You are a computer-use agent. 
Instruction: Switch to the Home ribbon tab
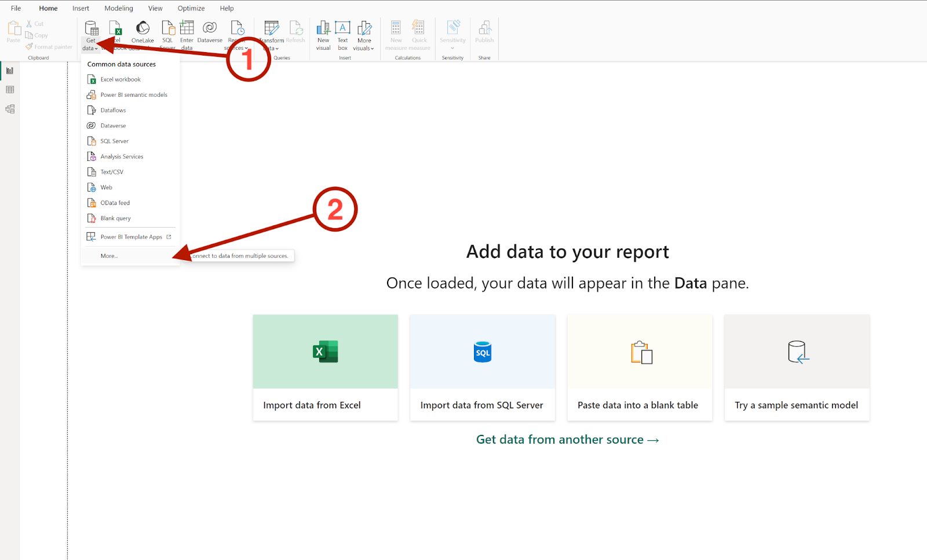(x=48, y=8)
